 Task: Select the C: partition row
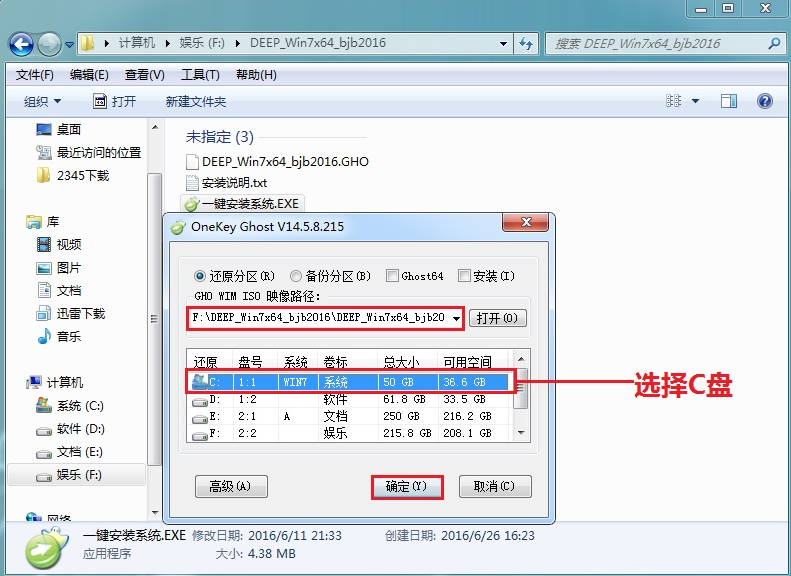tap(352, 381)
